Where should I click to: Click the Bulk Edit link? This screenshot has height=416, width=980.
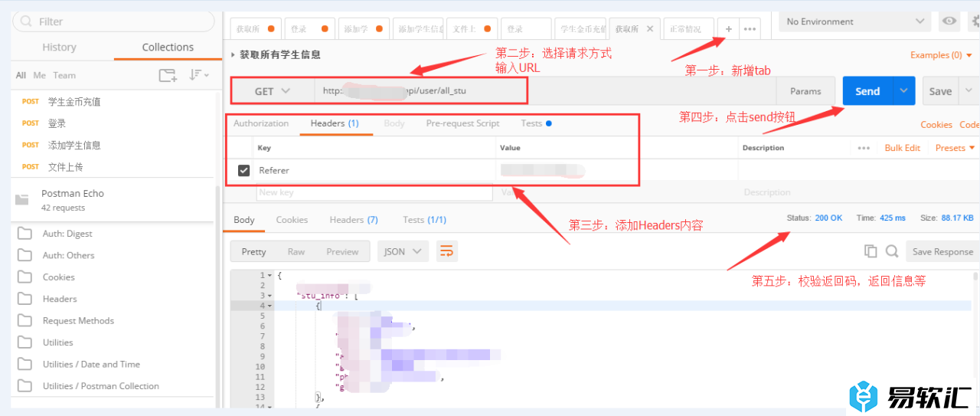pyautogui.click(x=902, y=148)
